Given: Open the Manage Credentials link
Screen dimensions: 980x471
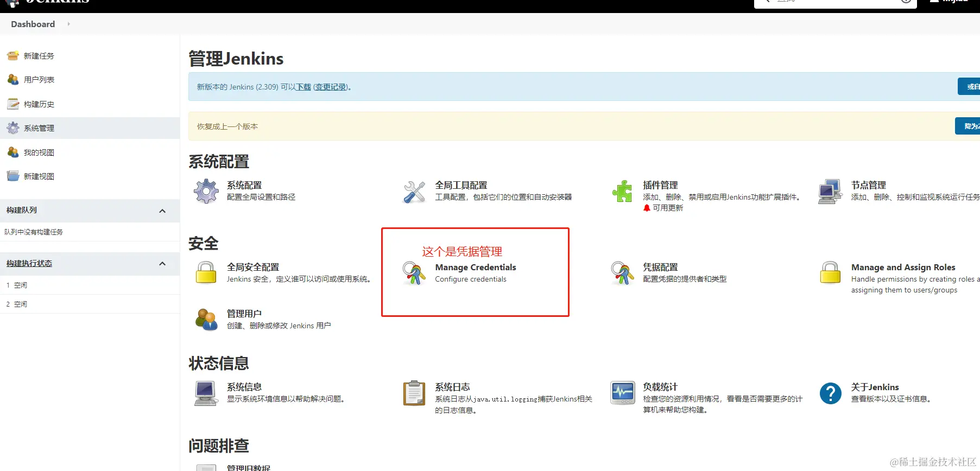Looking at the screenshot, I should tap(476, 267).
